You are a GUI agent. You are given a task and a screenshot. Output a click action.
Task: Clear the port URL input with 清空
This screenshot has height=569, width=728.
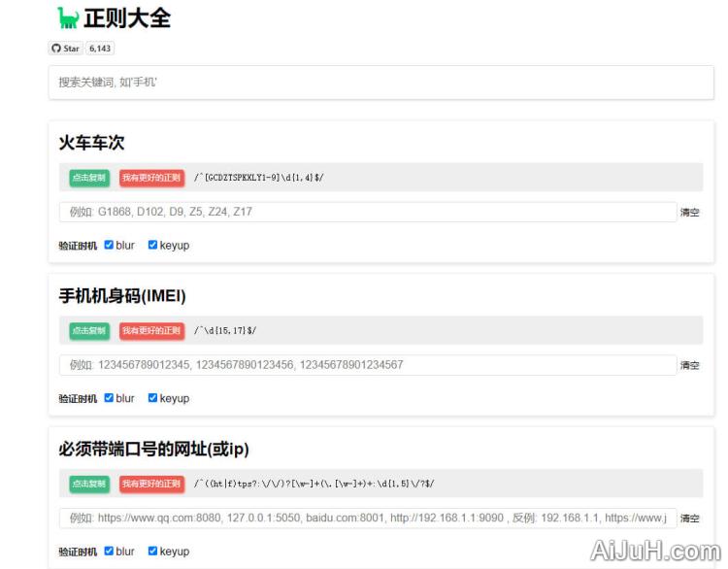pyautogui.click(x=689, y=519)
